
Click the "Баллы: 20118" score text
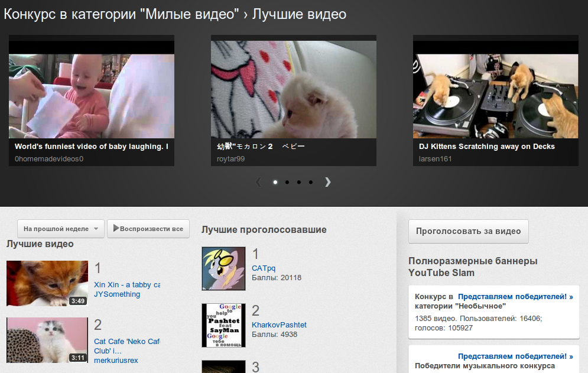(277, 278)
